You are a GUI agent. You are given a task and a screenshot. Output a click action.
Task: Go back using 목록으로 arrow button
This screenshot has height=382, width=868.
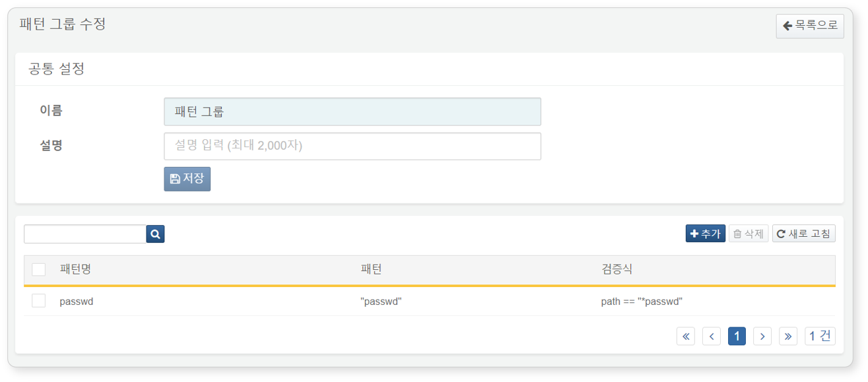coord(810,26)
